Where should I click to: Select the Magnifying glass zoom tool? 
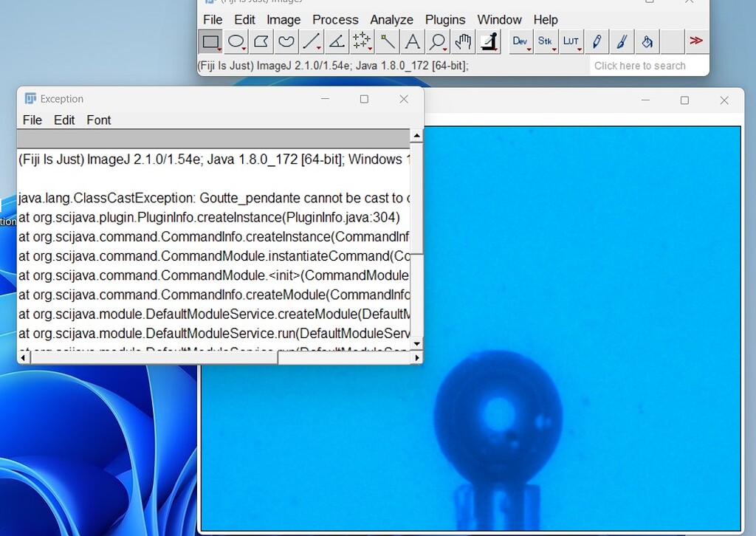tap(436, 41)
